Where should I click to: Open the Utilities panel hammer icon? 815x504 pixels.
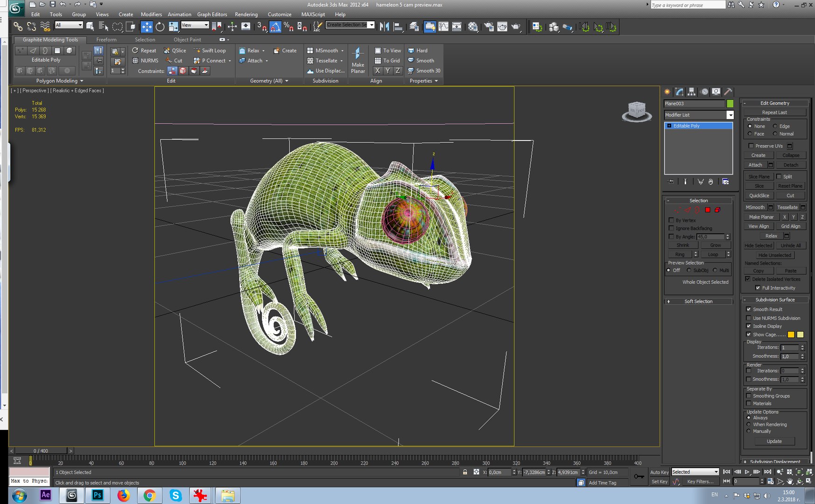click(x=728, y=92)
